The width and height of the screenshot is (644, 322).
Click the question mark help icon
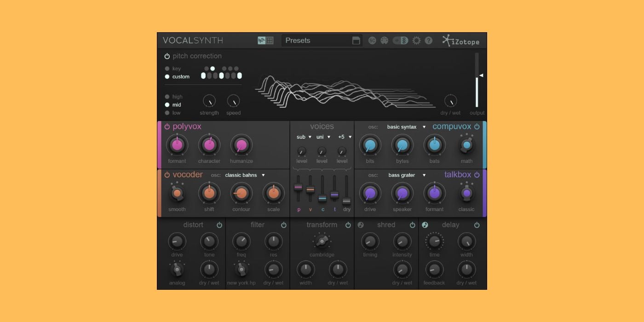428,40
